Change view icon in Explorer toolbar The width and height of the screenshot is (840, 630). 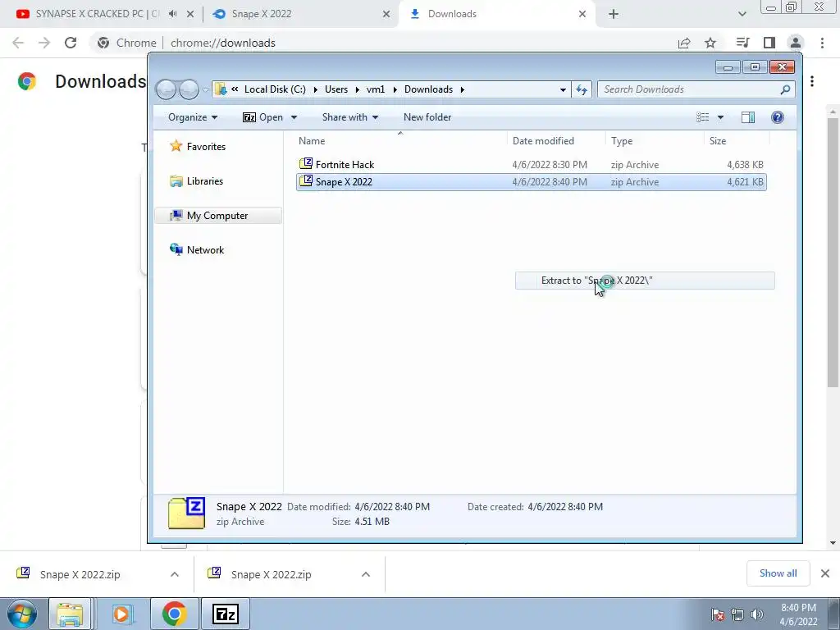coord(703,117)
